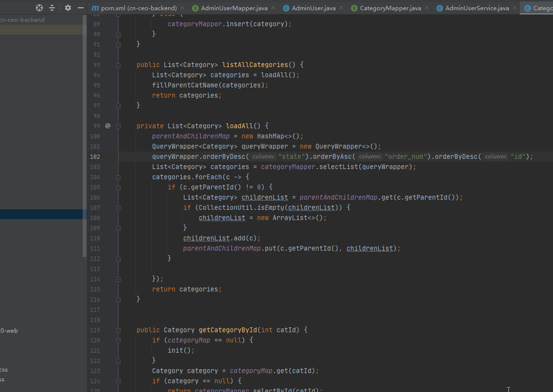Click parentAndChildrenMap.put on line 111

[229, 249]
